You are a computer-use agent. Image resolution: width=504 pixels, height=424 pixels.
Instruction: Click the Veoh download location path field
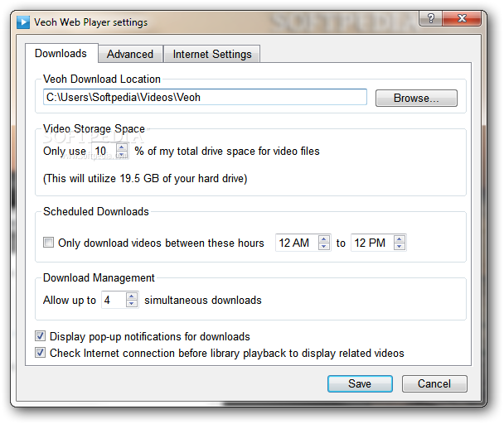205,97
